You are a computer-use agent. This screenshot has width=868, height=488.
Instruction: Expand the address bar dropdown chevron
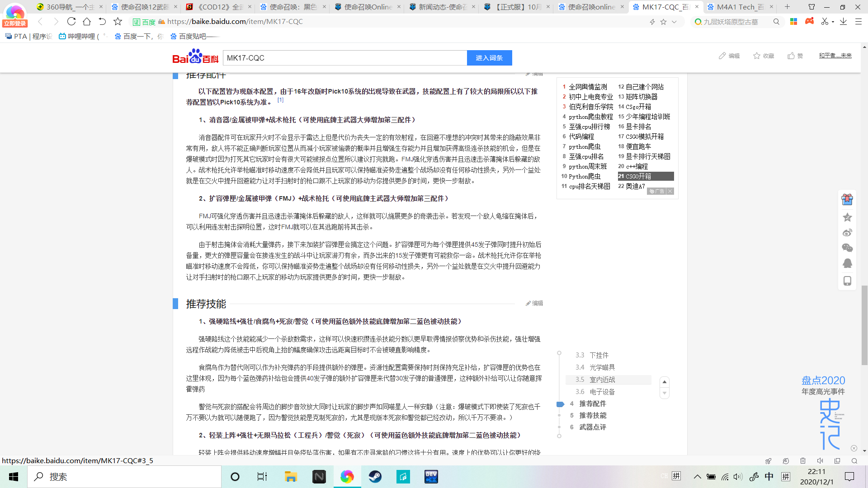tap(674, 22)
